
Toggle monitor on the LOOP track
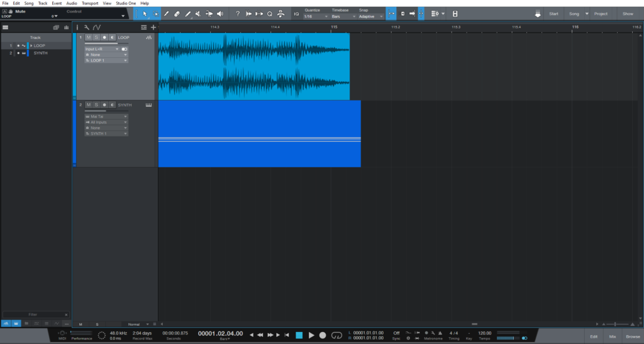click(x=112, y=37)
